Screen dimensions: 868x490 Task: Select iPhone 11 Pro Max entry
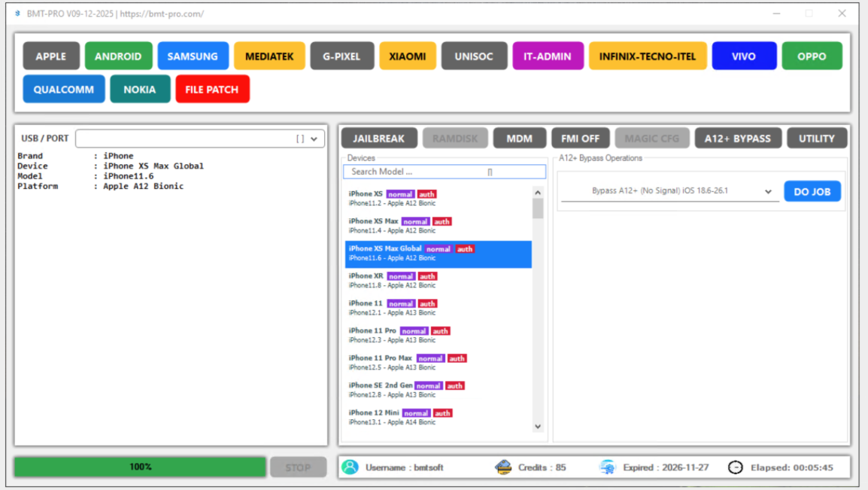tap(438, 363)
